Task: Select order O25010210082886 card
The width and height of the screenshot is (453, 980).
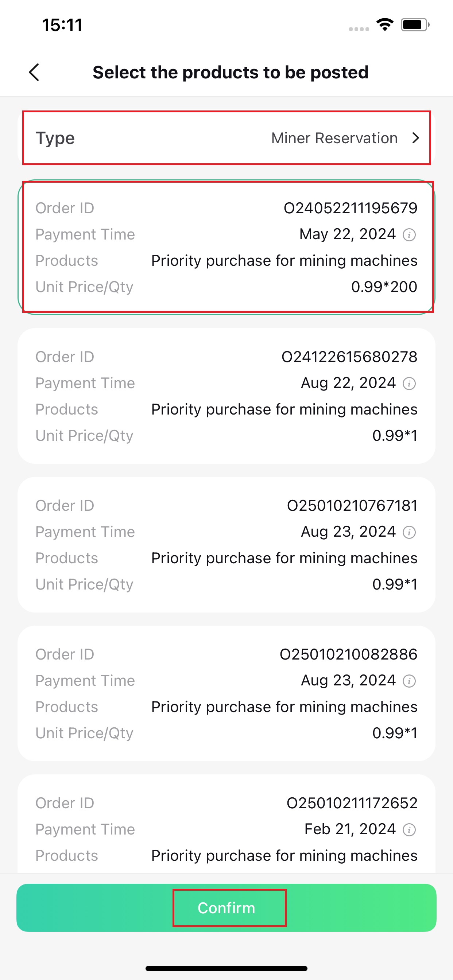Action: 226,693
